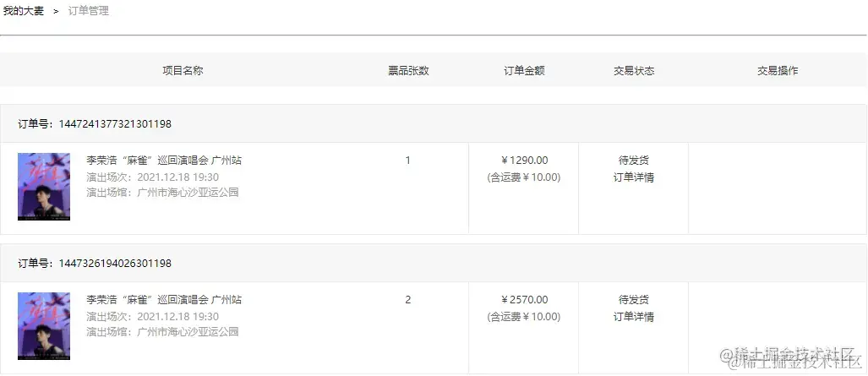Select the 票品张数 column header
The height and width of the screenshot is (376, 868).
click(408, 71)
